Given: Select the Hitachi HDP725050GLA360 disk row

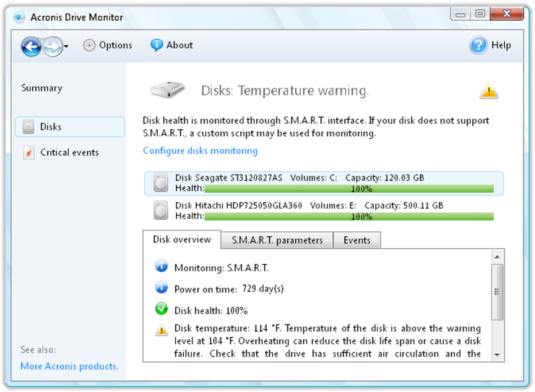Looking at the screenshot, I should tap(324, 211).
